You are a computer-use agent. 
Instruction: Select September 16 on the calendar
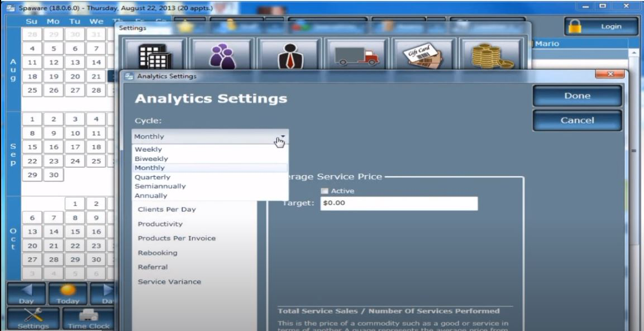[x=54, y=147]
